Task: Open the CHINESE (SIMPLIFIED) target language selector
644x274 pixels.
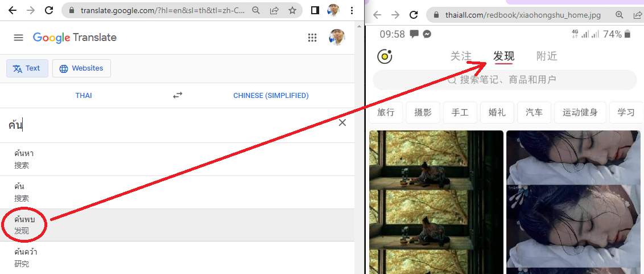Action: [271, 96]
